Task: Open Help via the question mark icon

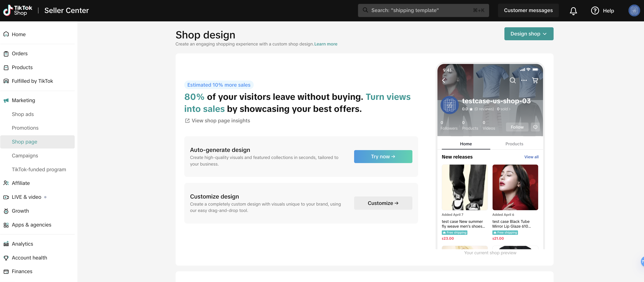Action: point(595,11)
